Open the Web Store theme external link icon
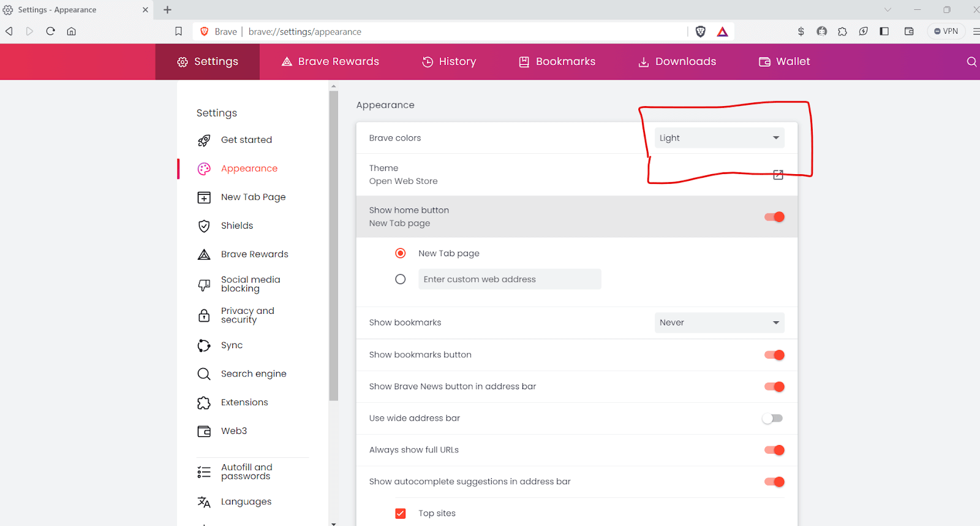The height and width of the screenshot is (526, 980). point(778,175)
